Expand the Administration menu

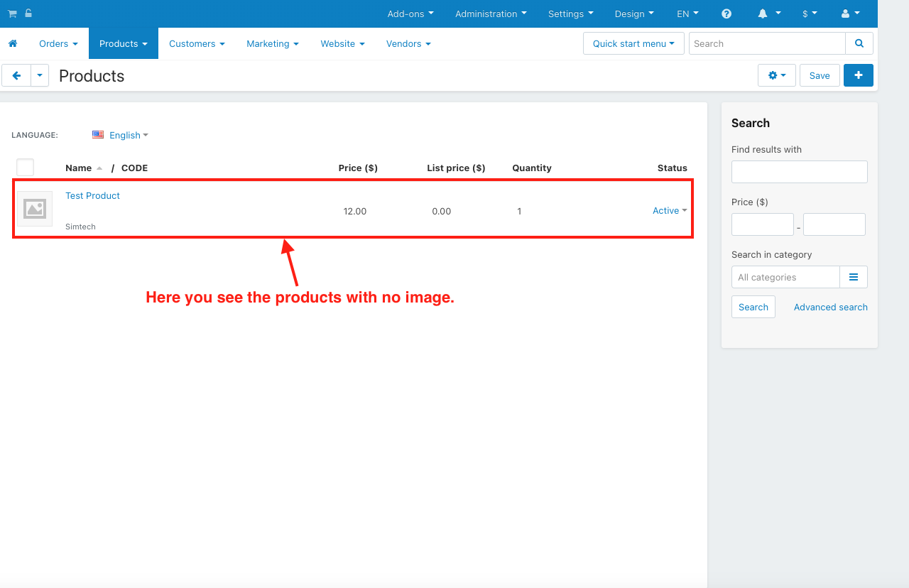tap(491, 13)
